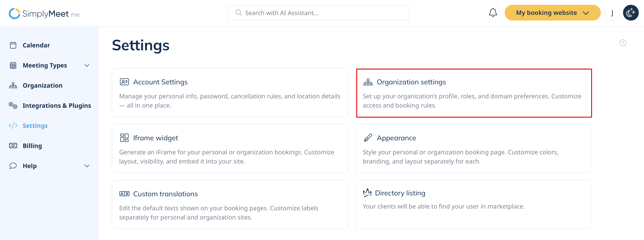
Task: Open My booking website dropdown
Action: pyautogui.click(x=552, y=13)
